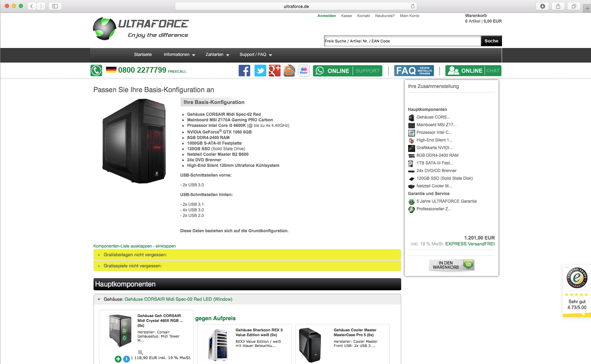Click Safari's address bar showing ultraforce.de
The image size is (591, 364).
click(x=296, y=6)
